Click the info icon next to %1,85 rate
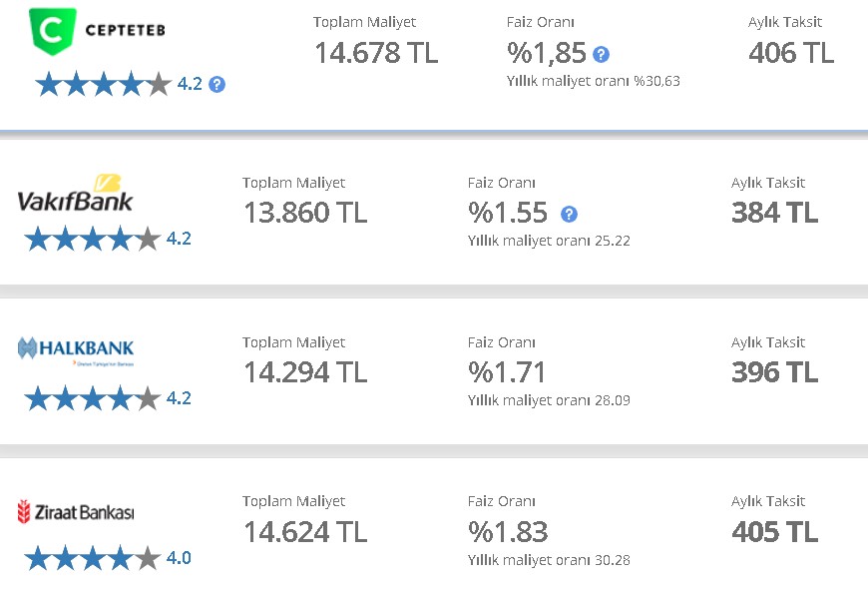This screenshot has width=868, height=591. point(602,54)
